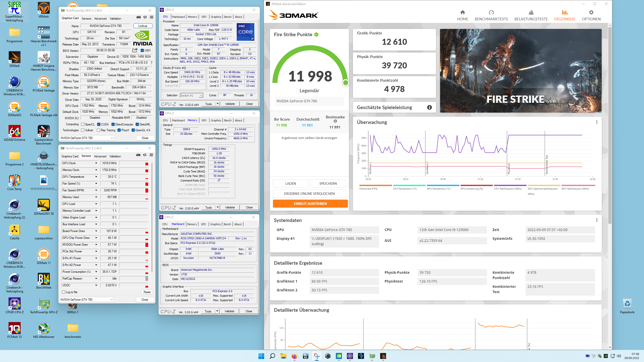Screen dimensions: 644x362
Task: Toggle Ray Tracing checkbox in GPU-Z
Action: (x=99, y=130)
